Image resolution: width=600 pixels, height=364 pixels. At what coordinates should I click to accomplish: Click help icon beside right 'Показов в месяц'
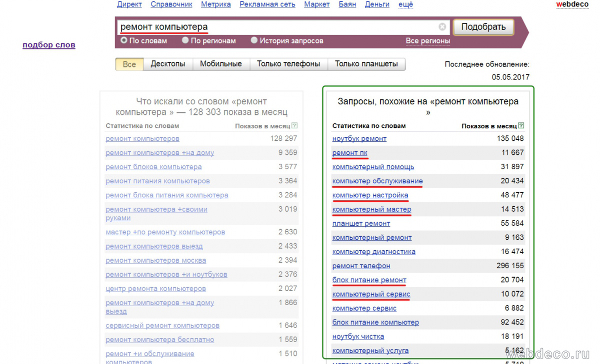(521, 126)
